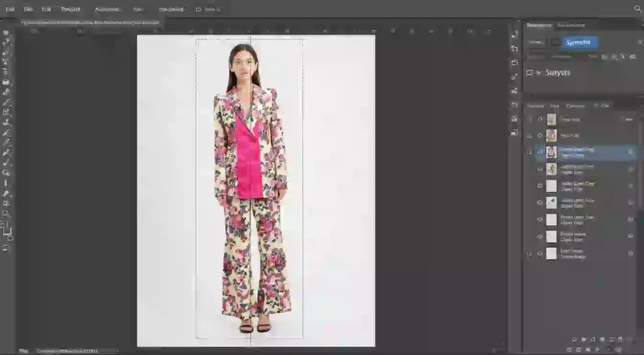This screenshot has height=355, width=644.
Task: Click the small dark box left of Symmetrir
Action: pos(555,42)
